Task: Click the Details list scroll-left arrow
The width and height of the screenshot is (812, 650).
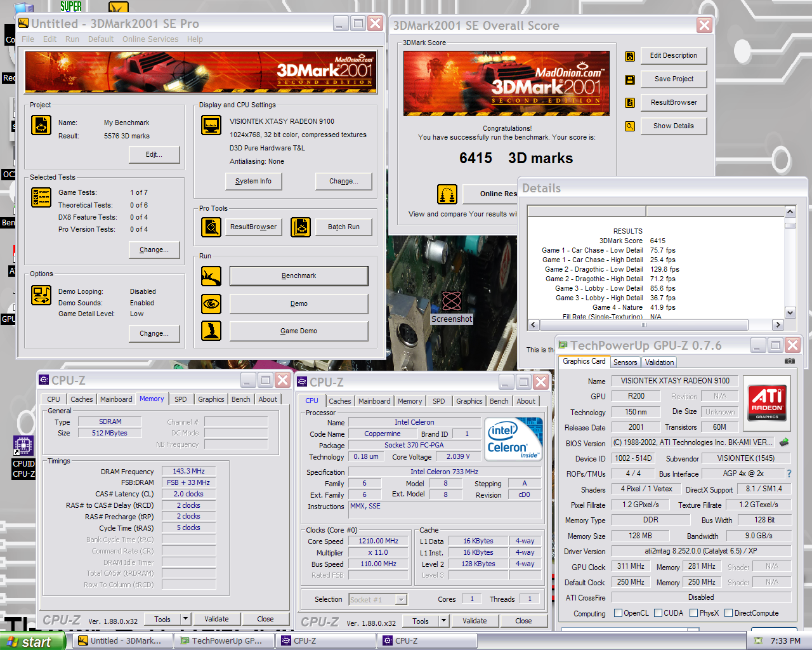Action: pyautogui.click(x=534, y=325)
